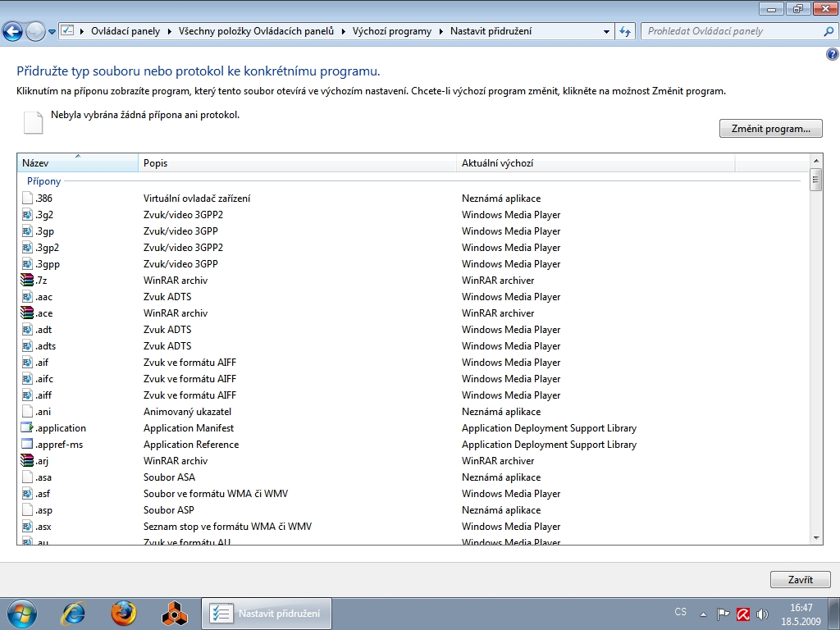Click the Změnit program... button

770,129
